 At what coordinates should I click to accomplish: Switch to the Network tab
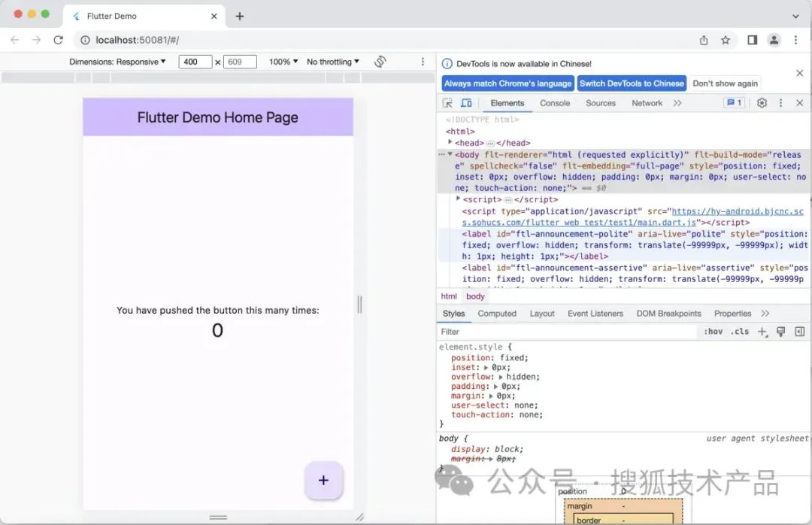click(x=647, y=103)
